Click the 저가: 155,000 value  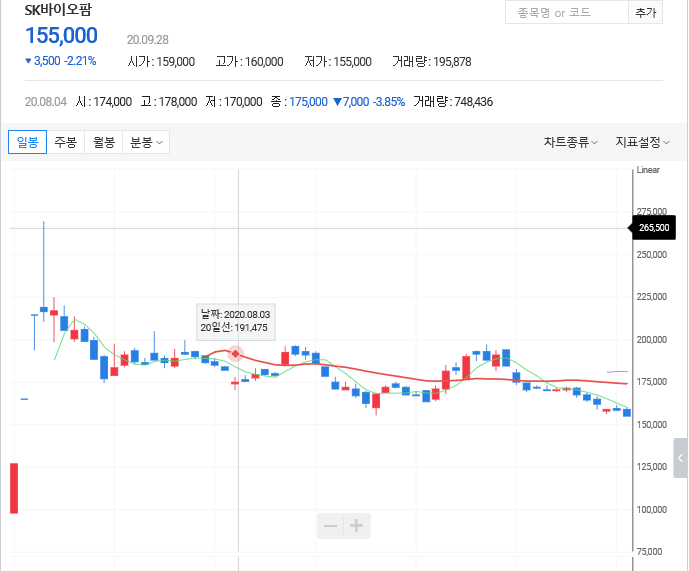click(x=338, y=62)
